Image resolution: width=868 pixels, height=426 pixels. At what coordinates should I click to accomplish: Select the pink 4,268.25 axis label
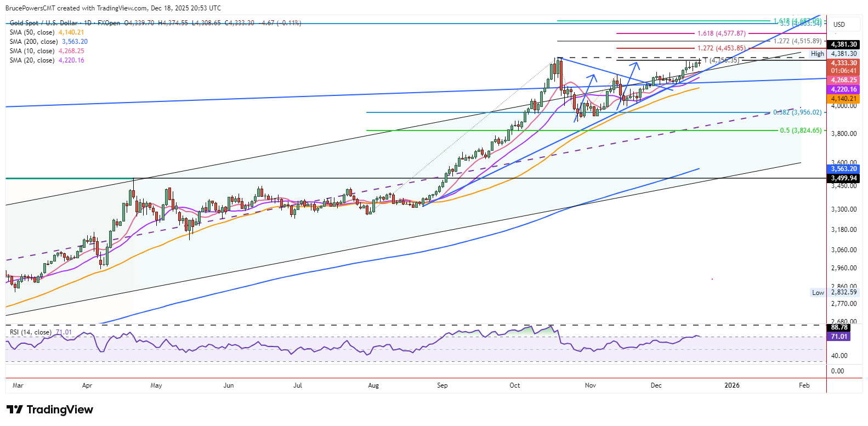[843, 80]
